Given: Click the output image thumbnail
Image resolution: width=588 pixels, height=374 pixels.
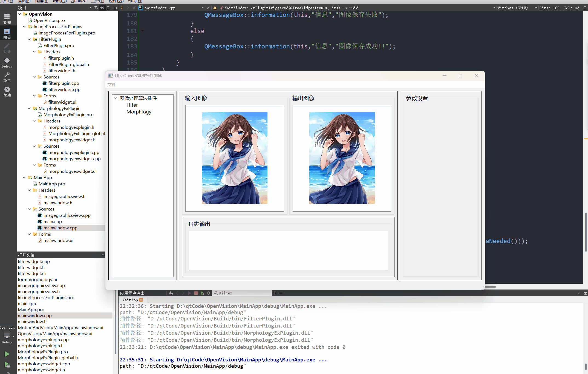Looking at the screenshot, I should (x=342, y=158).
